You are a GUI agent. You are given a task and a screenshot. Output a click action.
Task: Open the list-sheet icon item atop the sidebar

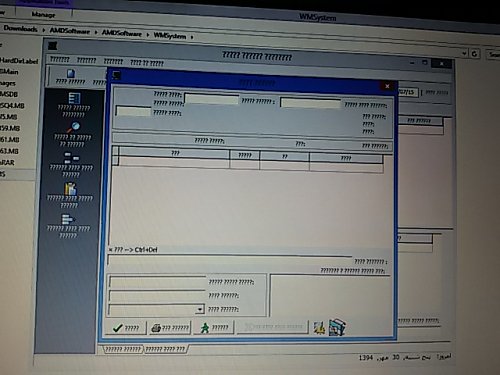click(74, 105)
